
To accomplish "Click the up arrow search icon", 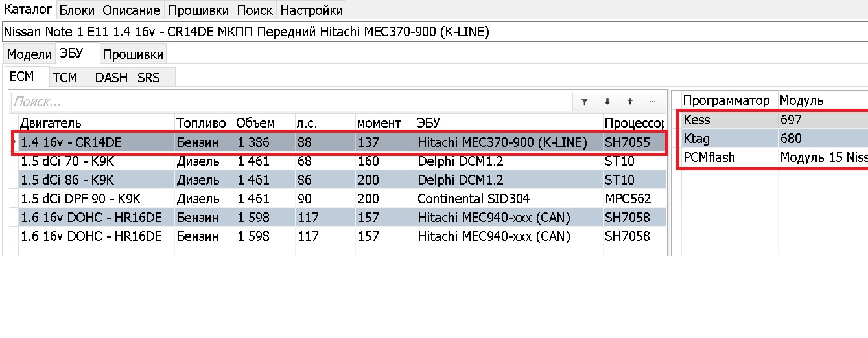I will click(x=629, y=102).
